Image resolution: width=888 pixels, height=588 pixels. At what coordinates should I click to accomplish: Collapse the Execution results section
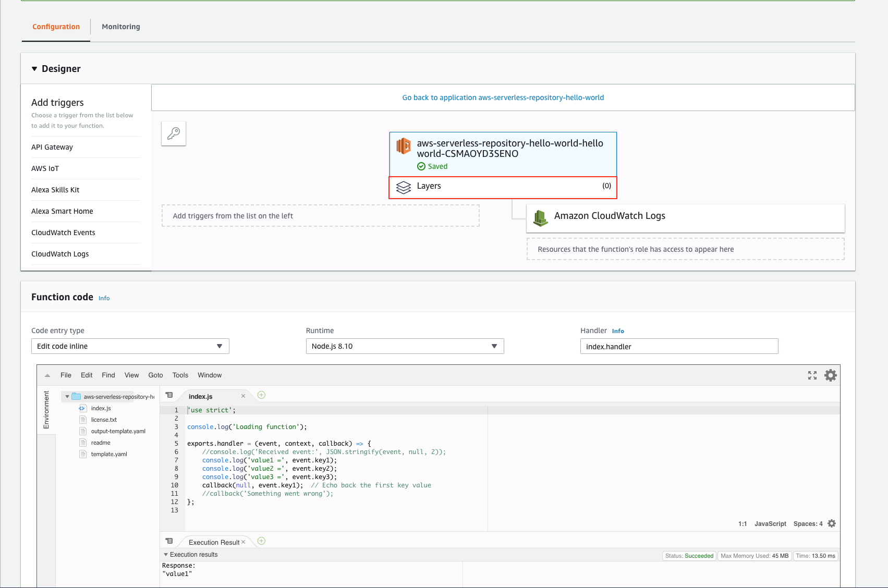166,555
